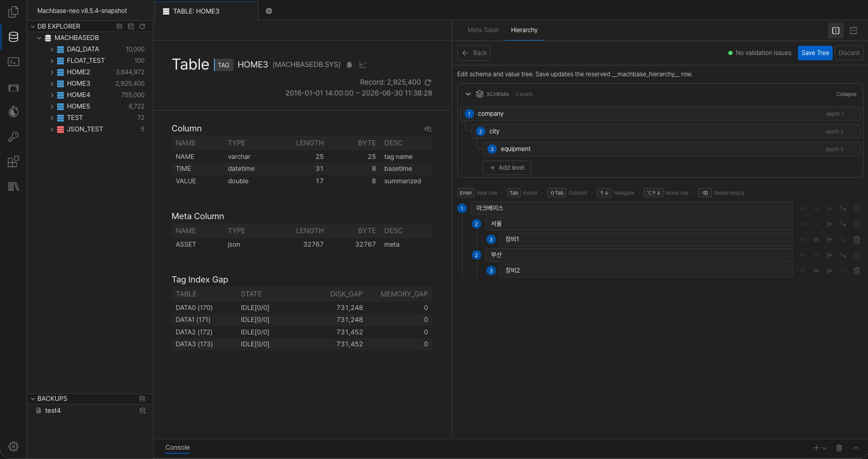Toggle the split view layout icon
868x459 pixels.
click(x=836, y=31)
